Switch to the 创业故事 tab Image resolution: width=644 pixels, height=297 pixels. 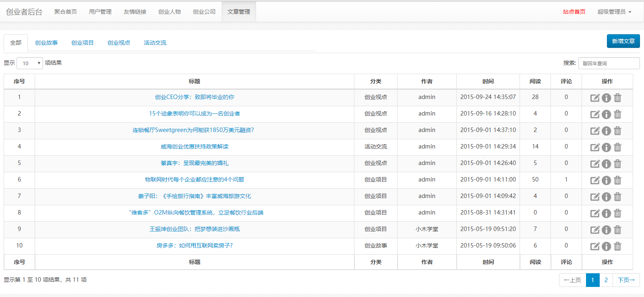point(46,43)
